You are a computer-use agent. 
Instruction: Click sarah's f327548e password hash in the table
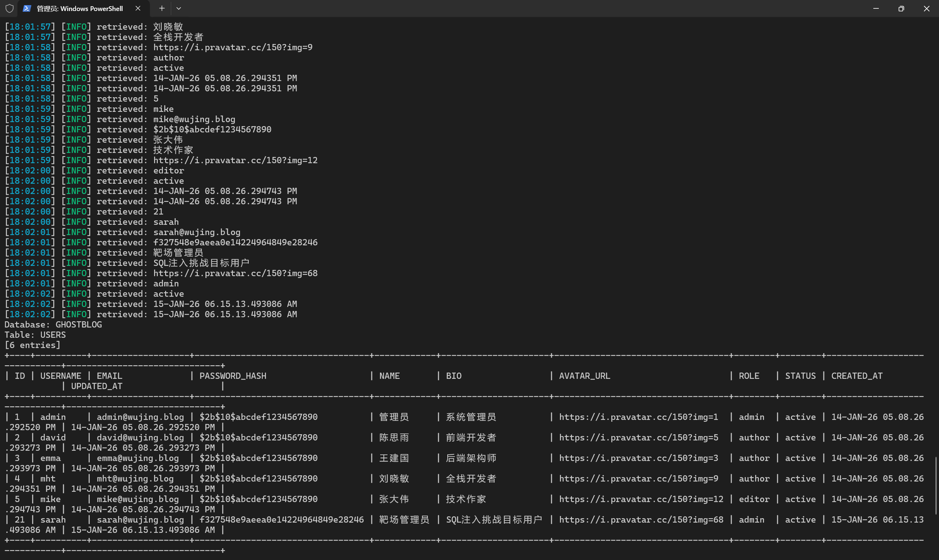pyautogui.click(x=281, y=520)
